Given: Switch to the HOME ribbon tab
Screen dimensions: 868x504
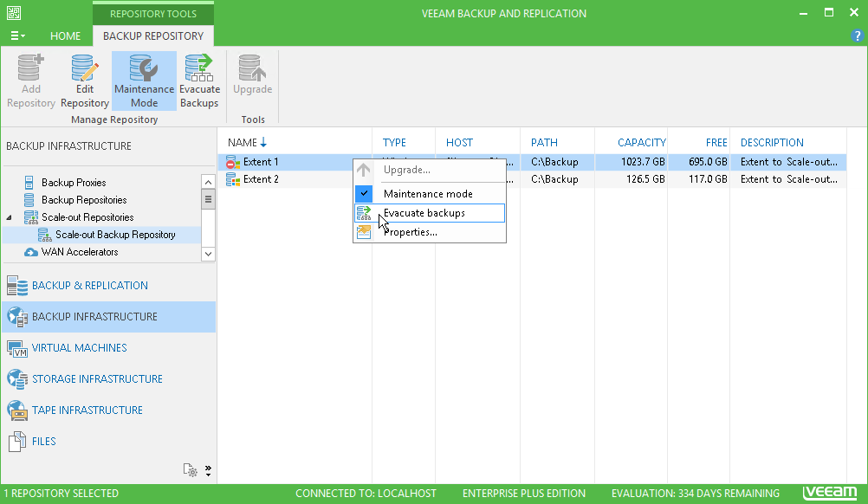Looking at the screenshot, I should coord(65,36).
